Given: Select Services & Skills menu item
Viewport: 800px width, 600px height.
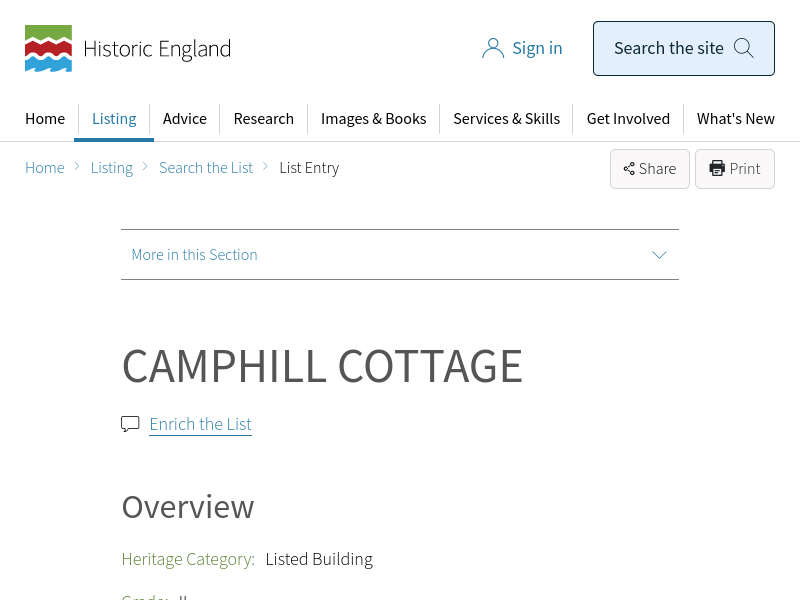Looking at the screenshot, I should click(x=506, y=119).
